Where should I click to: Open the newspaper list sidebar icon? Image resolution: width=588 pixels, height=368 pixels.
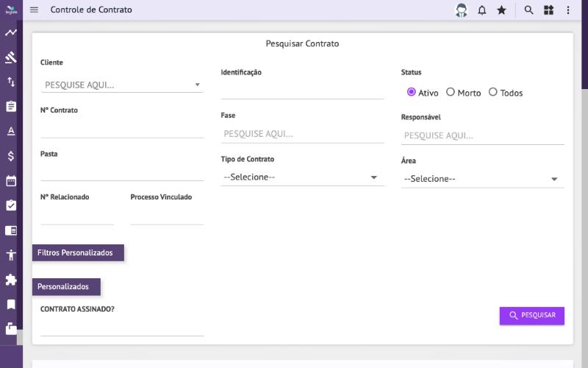point(11,230)
